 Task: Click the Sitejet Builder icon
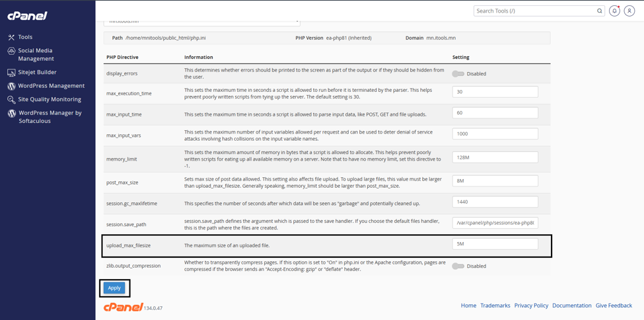click(11, 72)
